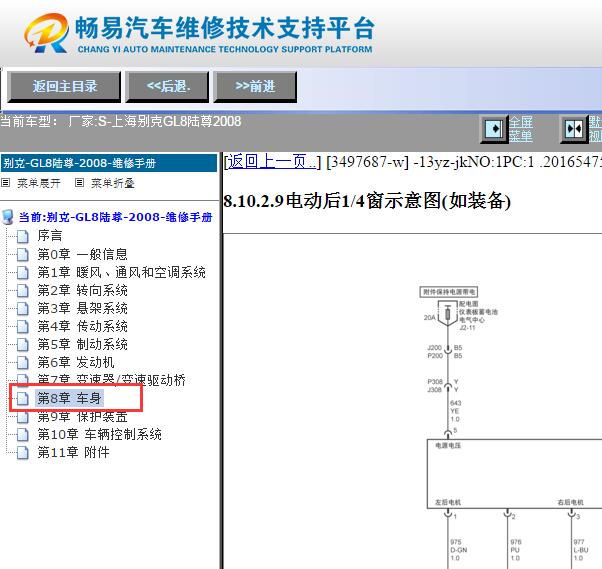Image resolution: width=602 pixels, height=569 pixels.
Task: Open 第2章 转向系统
Action: click(82, 290)
